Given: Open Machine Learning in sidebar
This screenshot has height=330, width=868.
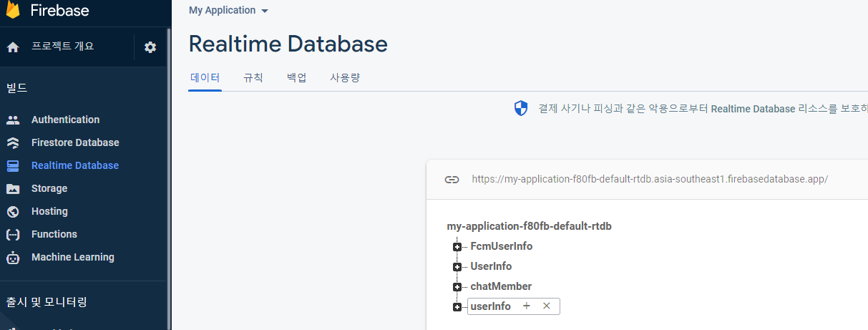Looking at the screenshot, I should 73,257.
